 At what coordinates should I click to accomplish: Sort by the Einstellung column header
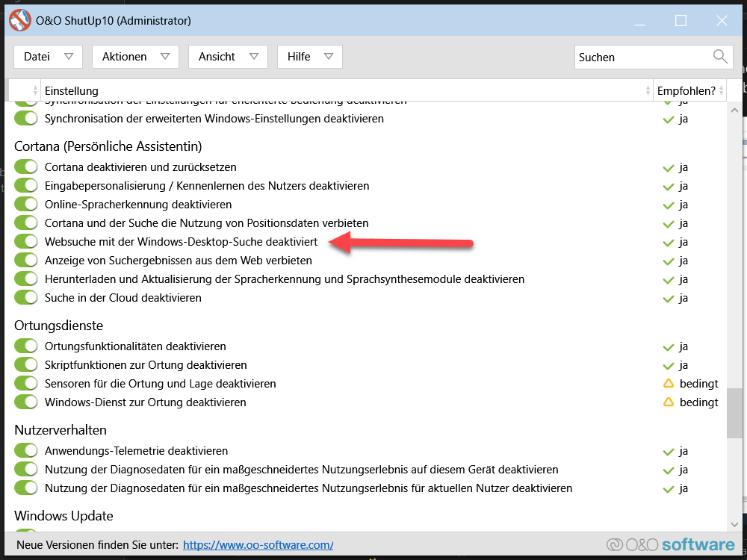347,90
